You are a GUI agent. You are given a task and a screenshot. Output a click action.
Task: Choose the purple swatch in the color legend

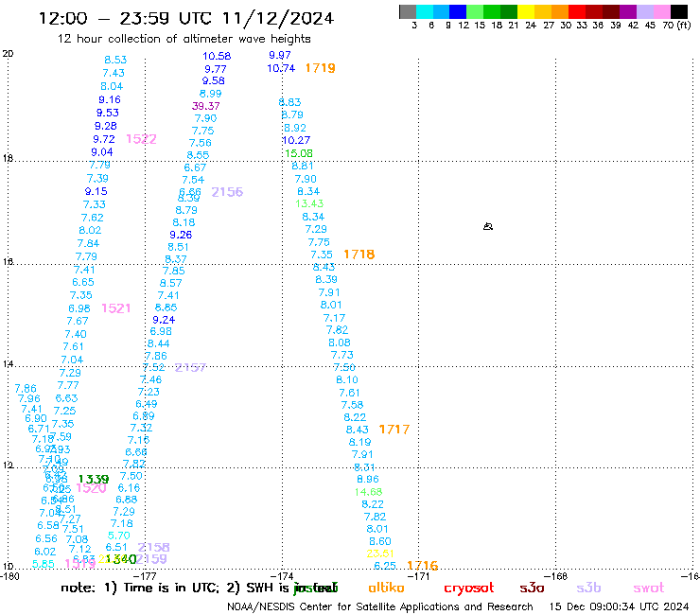click(627, 11)
